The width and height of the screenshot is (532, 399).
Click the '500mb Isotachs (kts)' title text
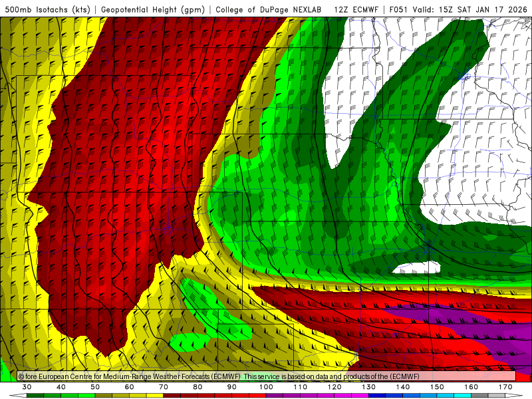click(47, 9)
